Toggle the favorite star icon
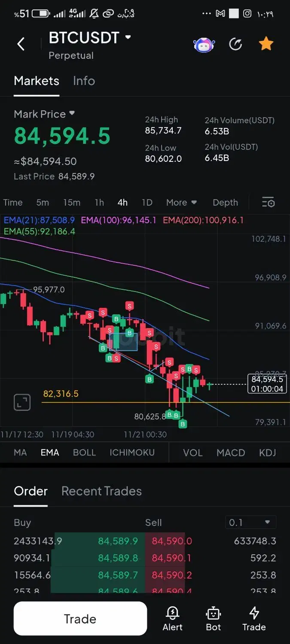The image size is (290, 644). click(x=266, y=43)
